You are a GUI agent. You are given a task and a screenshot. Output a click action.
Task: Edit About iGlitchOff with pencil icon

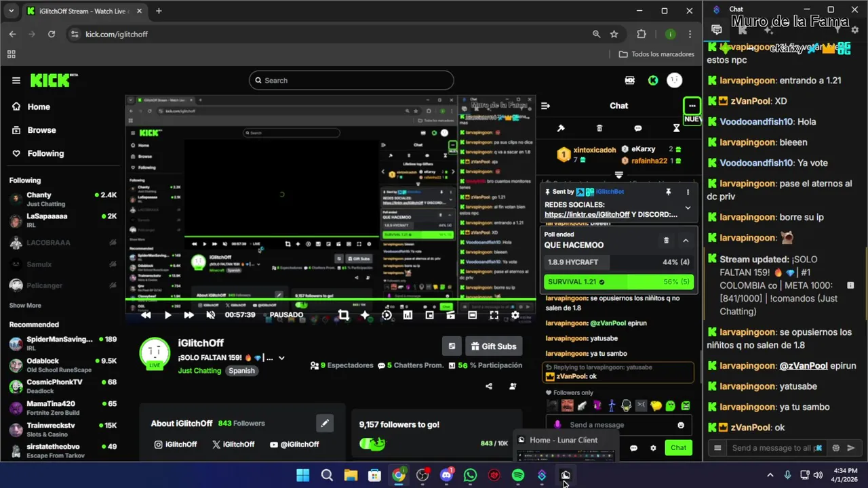pos(325,424)
